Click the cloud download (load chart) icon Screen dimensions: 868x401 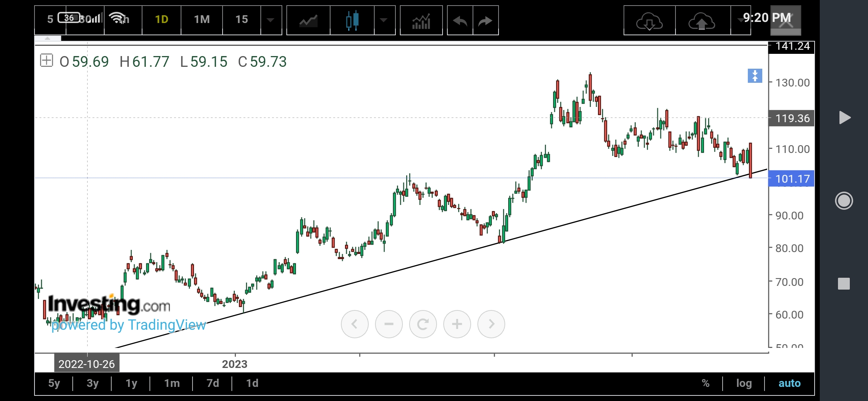(x=649, y=21)
